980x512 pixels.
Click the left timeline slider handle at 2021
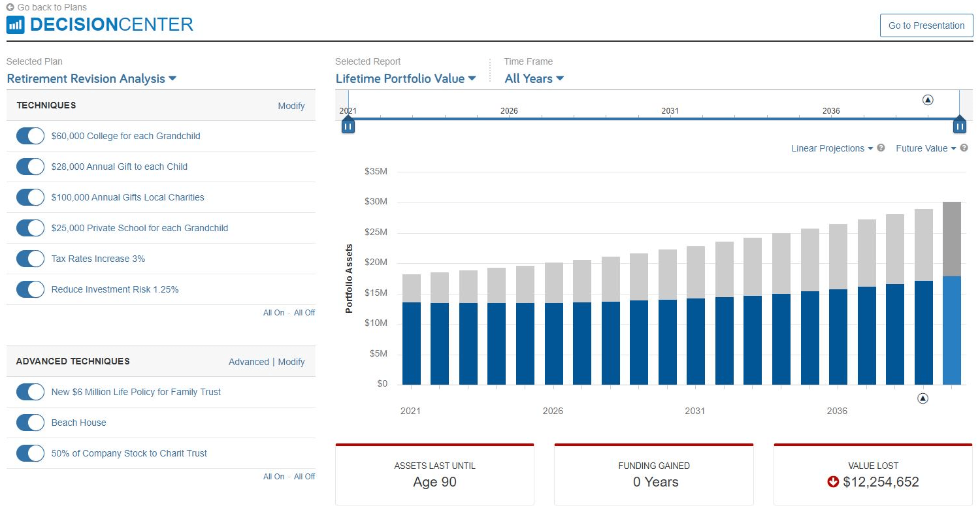pos(348,125)
